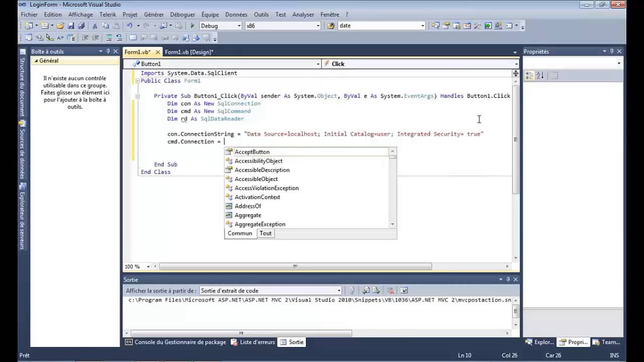Screen dimensions: 644x362
Task: Open the Debug configuration dropdown
Action: point(238,26)
